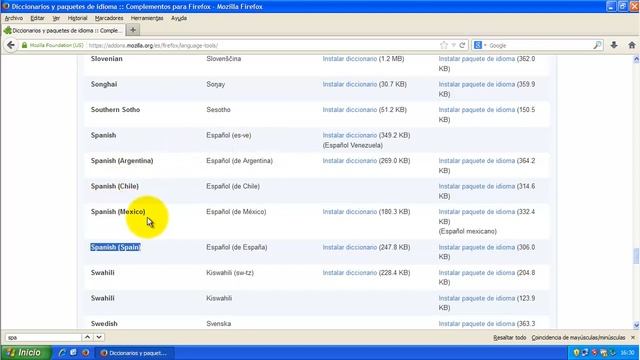Image resolution: width=640 pixels, height=360 pixels.
Task: Open a new tab with plus button
Action: pyautogui.click(x=133, y=30)
